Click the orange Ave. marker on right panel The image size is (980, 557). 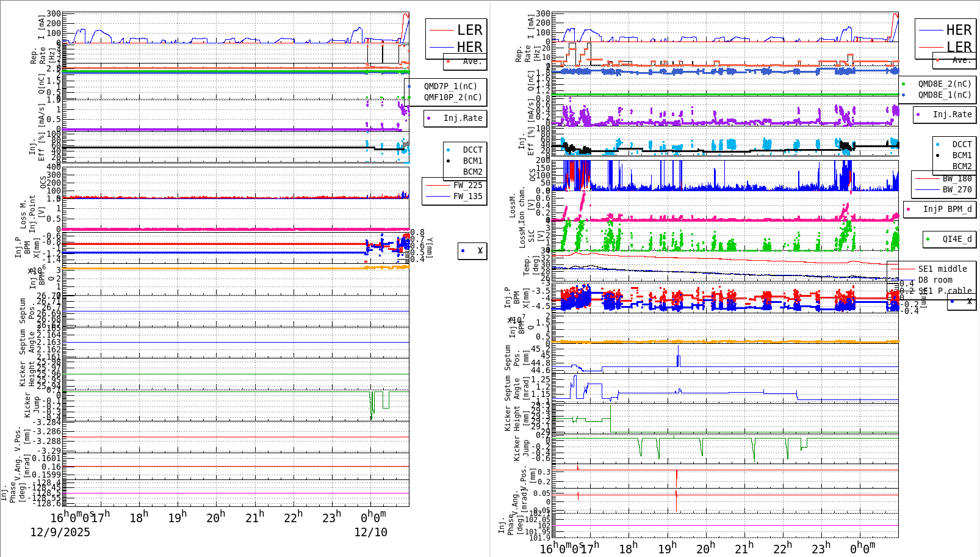click(936, 60)
